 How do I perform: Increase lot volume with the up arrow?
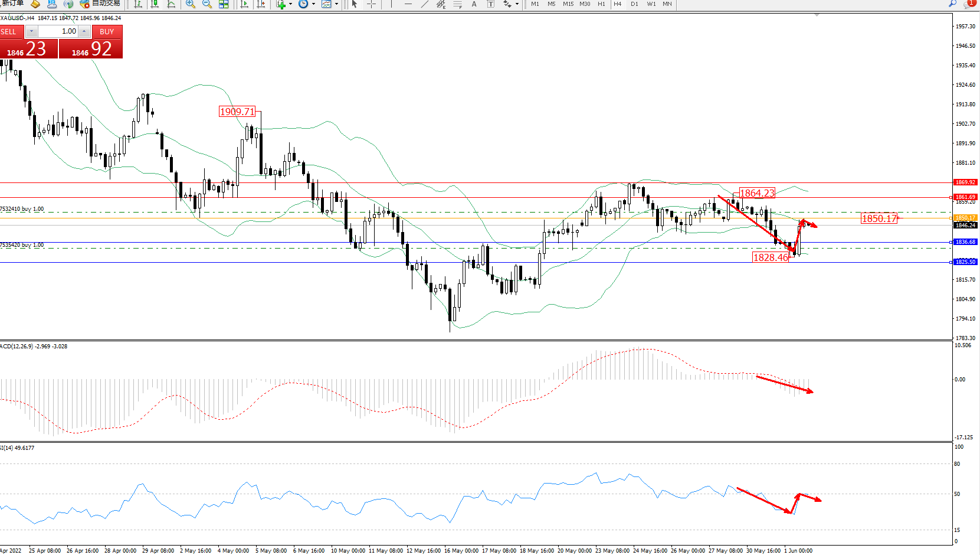coord(84,31)
